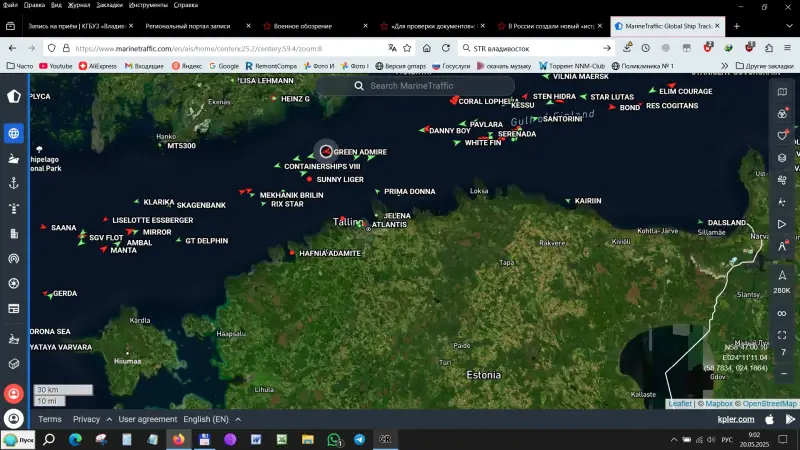Open the Privacy link

coord(86,419)
